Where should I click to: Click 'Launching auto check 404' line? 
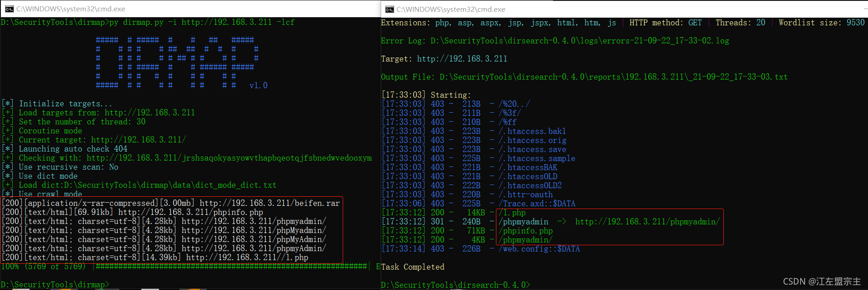point(65,149)
